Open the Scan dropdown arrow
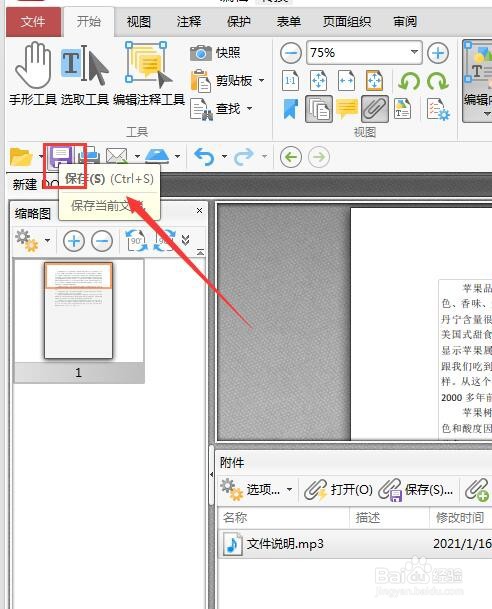This screenshot has height=609, width=492. [x=177, y=156]
